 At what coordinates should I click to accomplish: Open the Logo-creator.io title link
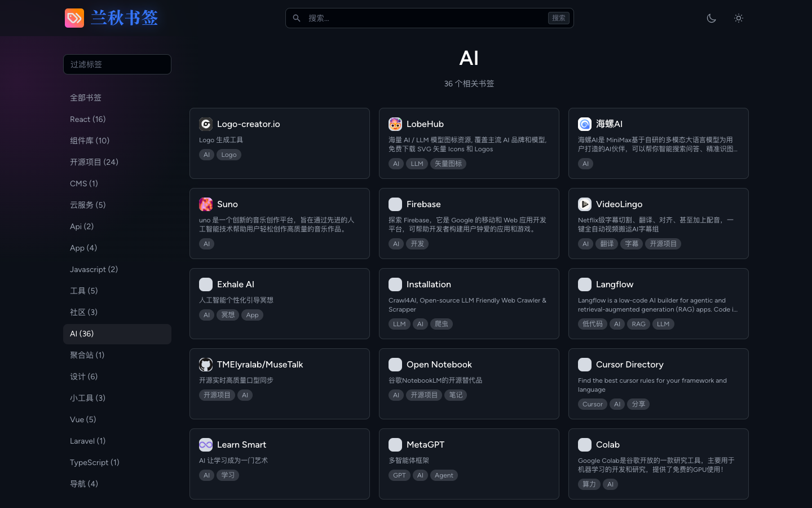pos(249,124)
